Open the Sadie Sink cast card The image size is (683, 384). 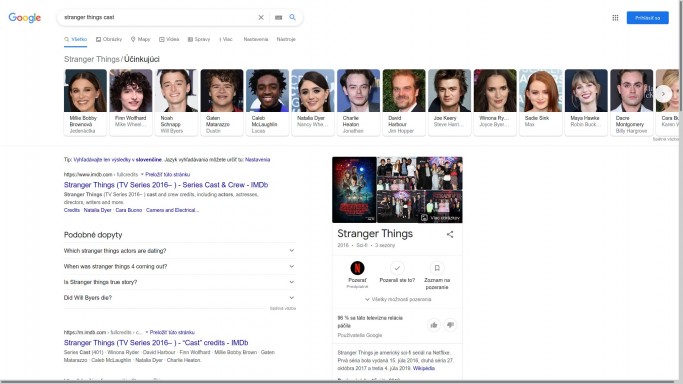(541, 102)
